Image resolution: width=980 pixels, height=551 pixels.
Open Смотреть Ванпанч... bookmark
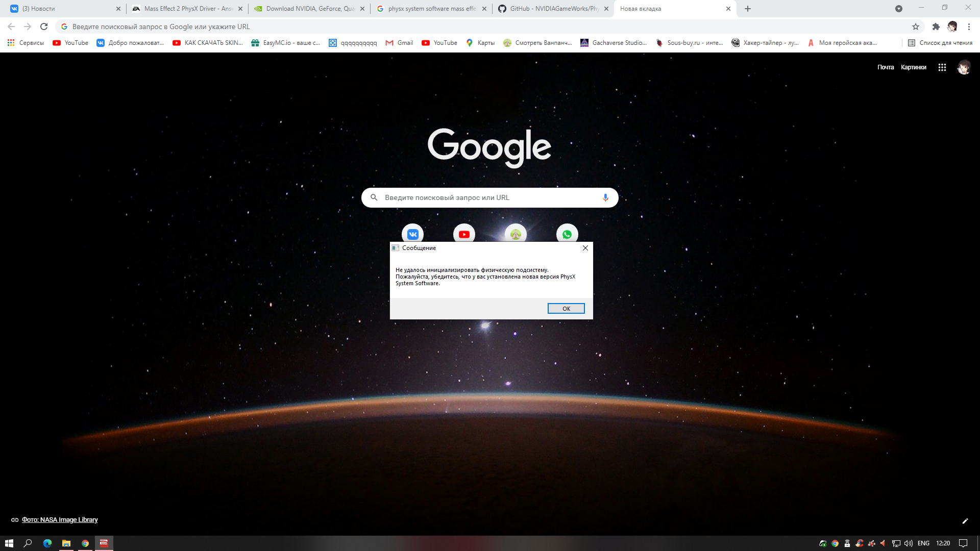point(537,43)
